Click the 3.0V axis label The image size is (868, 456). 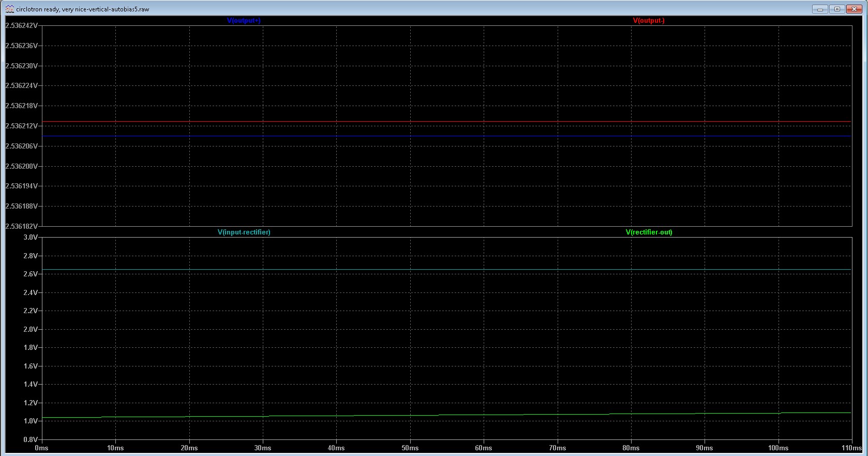(31, 237)
